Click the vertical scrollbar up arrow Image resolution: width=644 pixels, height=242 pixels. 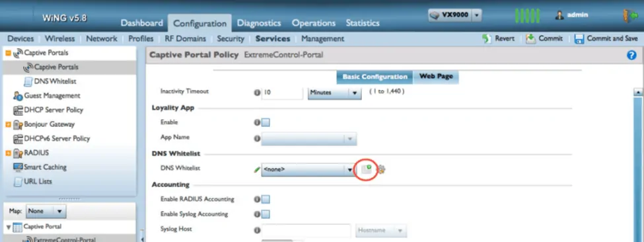[x=638, y=92]
